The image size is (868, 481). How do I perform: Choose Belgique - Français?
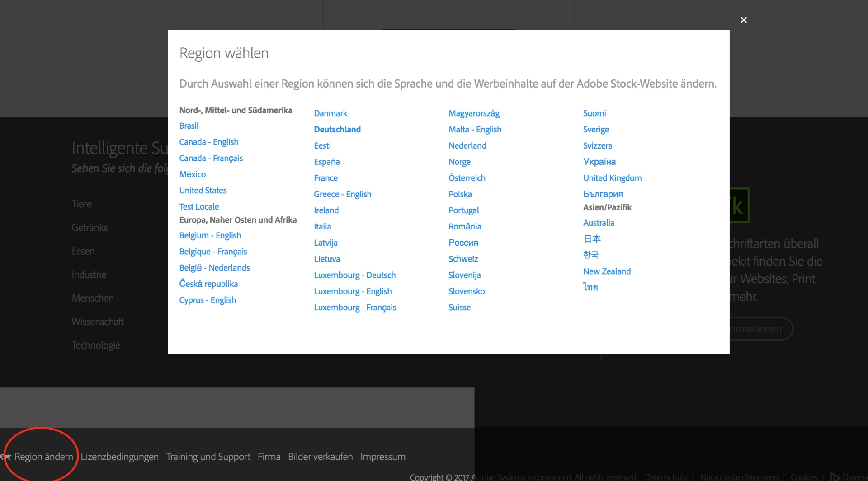click(x=213, y=252)
